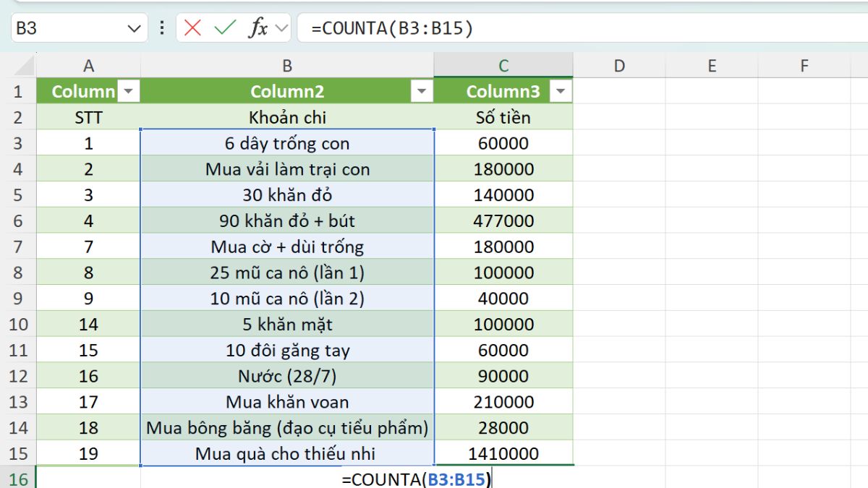Click the amount cell 210000

[x=503, y=401]
